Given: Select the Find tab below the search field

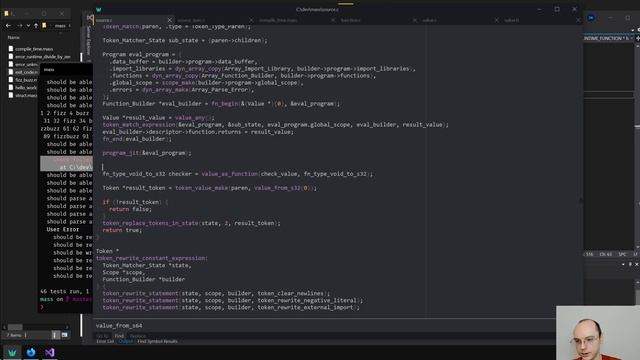Looking at the screenshot, I should (x=119, y=336).
